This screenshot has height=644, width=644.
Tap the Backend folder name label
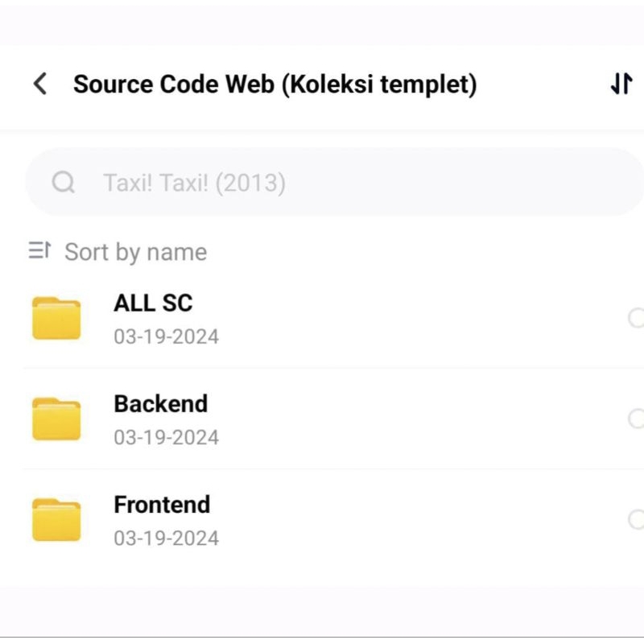[160, 403]
